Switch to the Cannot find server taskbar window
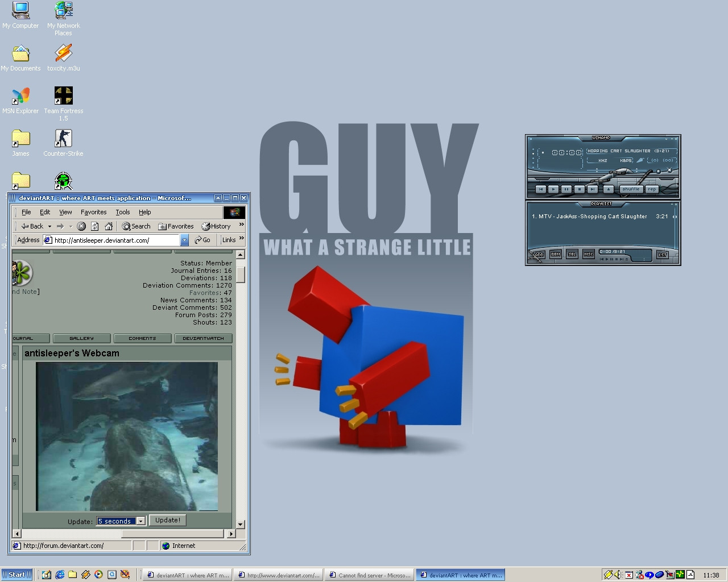728x582 pixels. coord(370,575)
